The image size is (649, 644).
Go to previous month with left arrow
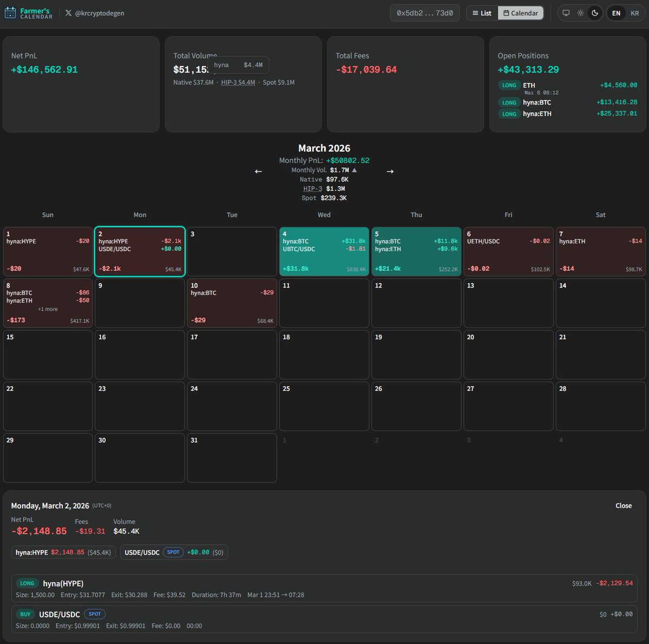coord(259,171)
